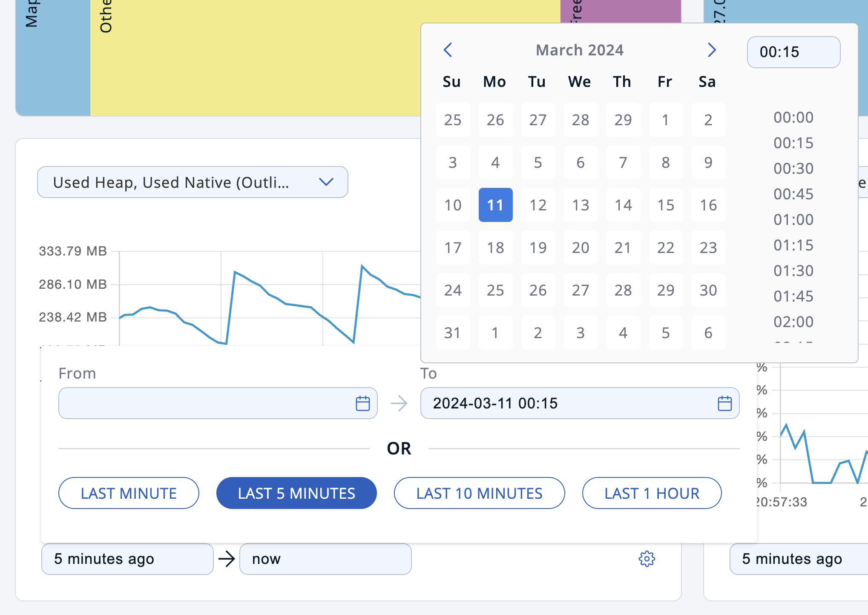Expand the Used Heap metrics dropdown
Image resolution: width=868 pixels, height=615 pixels.
[193, 182]
